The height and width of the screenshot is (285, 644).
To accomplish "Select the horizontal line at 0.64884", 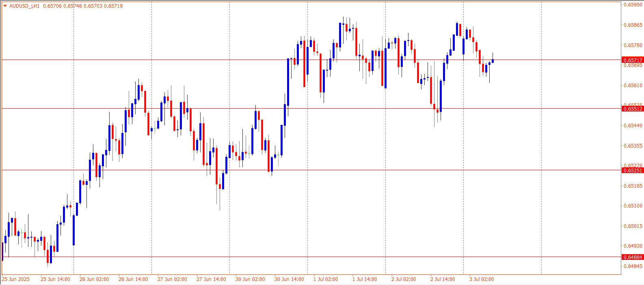I will pos(311,257).
